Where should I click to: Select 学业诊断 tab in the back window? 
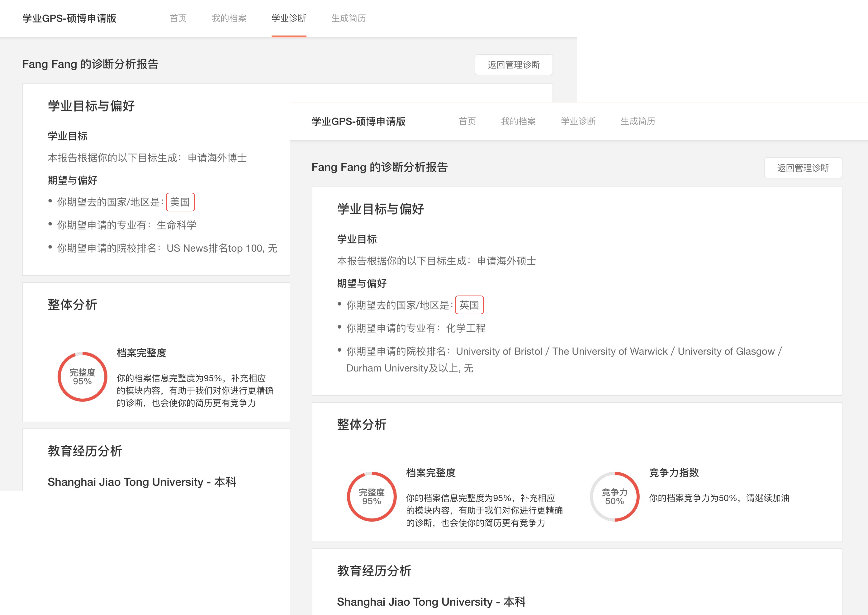(289, 18)
